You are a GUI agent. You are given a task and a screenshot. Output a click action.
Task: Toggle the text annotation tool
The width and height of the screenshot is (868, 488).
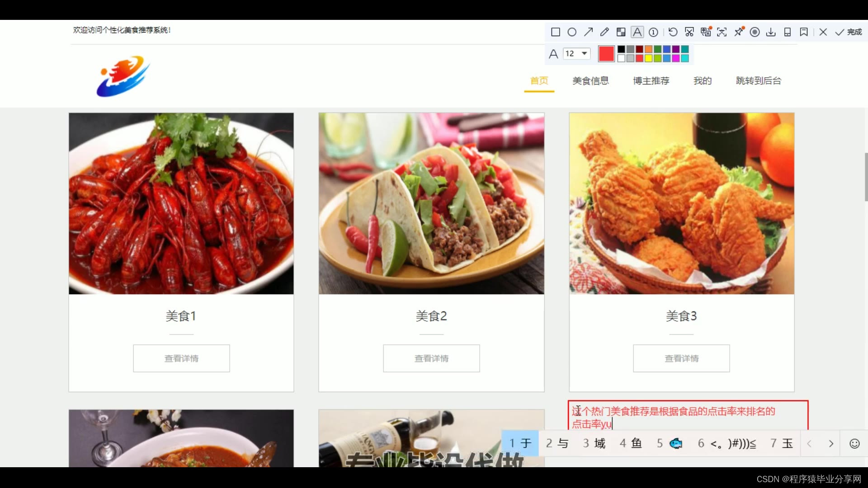pyautogui.click(x=637, y=32)
